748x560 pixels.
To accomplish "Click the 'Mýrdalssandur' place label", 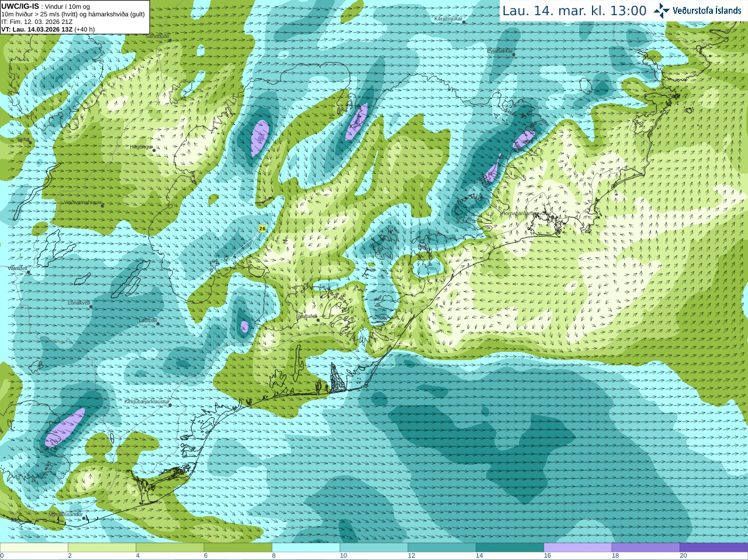I will click(x=65, y=514).
